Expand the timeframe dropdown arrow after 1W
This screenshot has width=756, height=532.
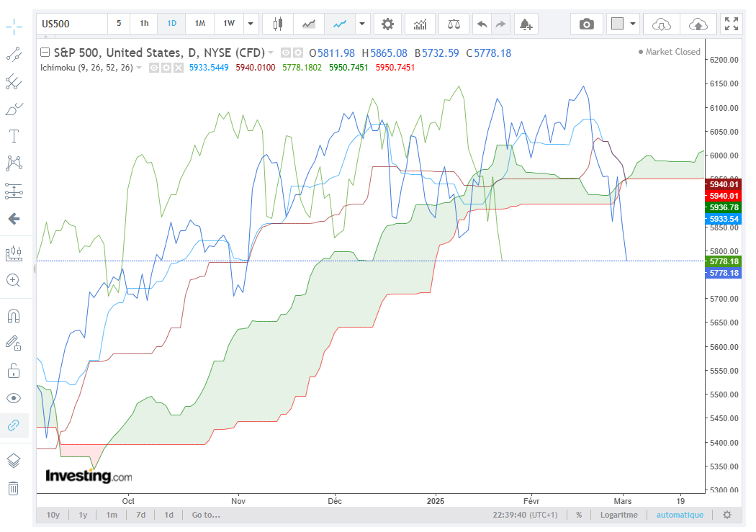click(x=251, y=24)
